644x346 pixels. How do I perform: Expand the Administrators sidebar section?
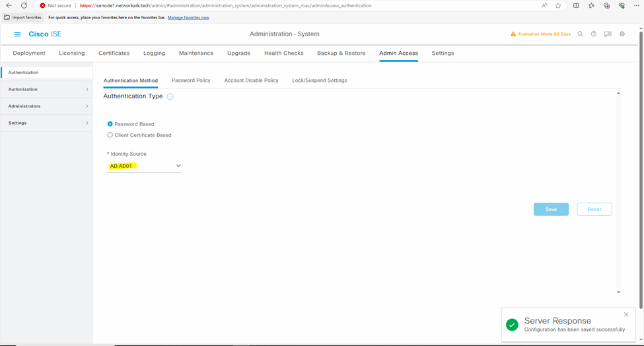pos(46,106)
